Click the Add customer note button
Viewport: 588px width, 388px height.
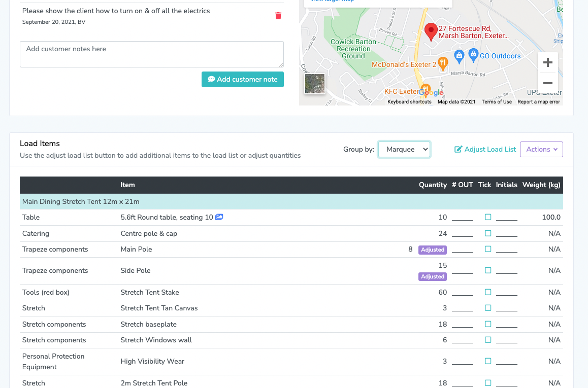243,80
